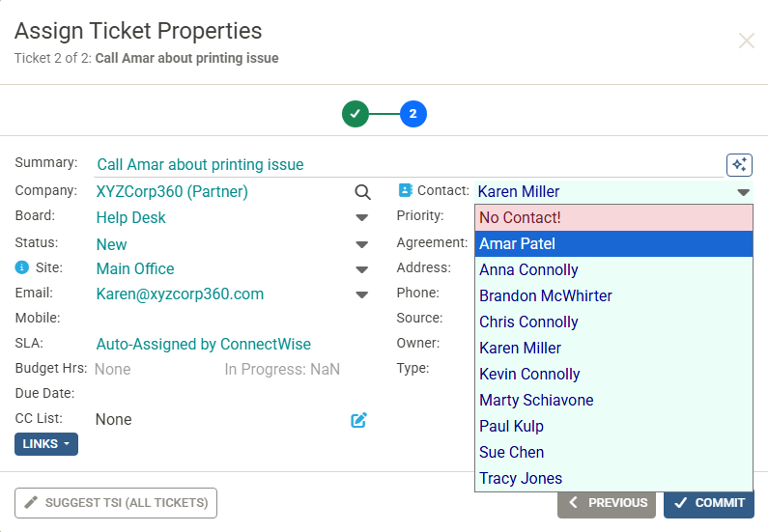Click the step 2 blue circle
This screenshot has width=768, height=532.
[412, 114]
